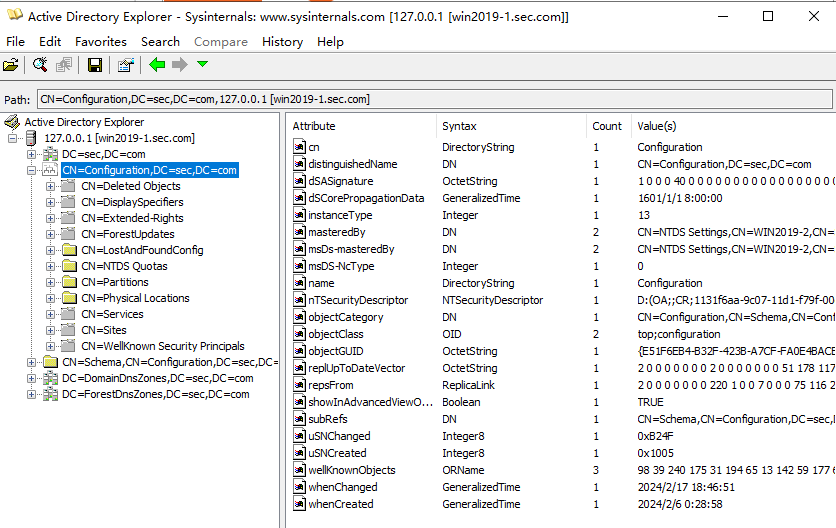The image size is (836, 528).
Task: Expand the CN=Sites tree node
Action: (x=50, y=330)
